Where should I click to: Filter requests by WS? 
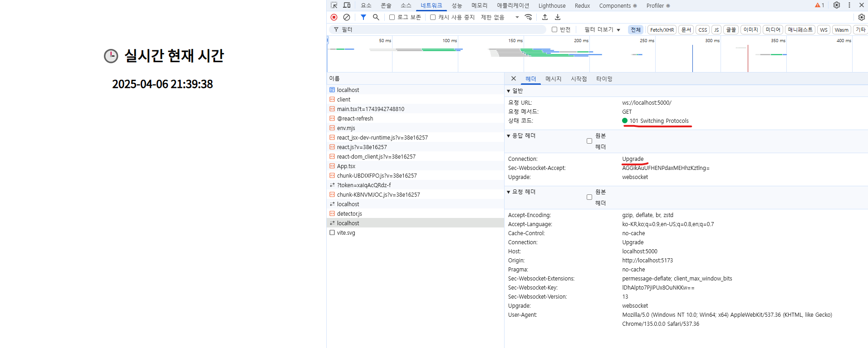click(824, 29)
